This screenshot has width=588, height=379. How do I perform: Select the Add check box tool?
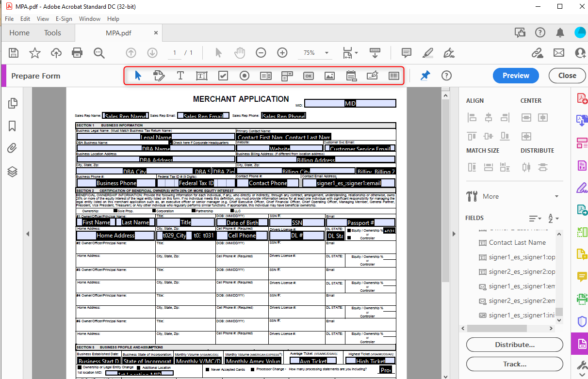point(223,76)
